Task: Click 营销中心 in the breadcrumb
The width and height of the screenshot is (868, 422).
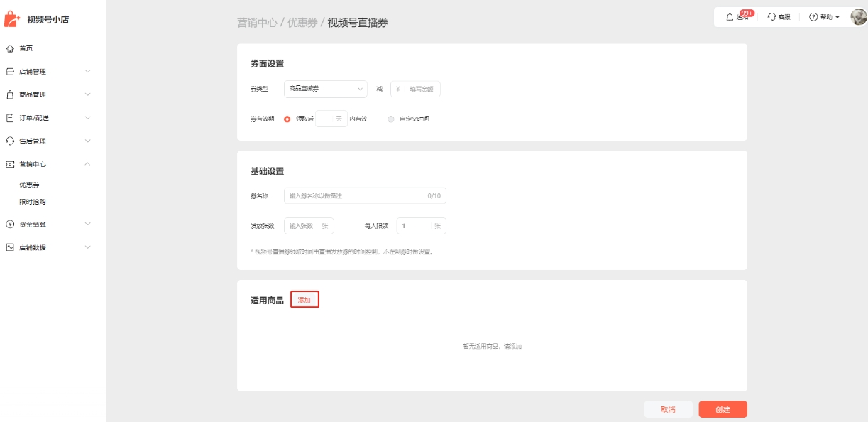Action: (x=257, y=23)
